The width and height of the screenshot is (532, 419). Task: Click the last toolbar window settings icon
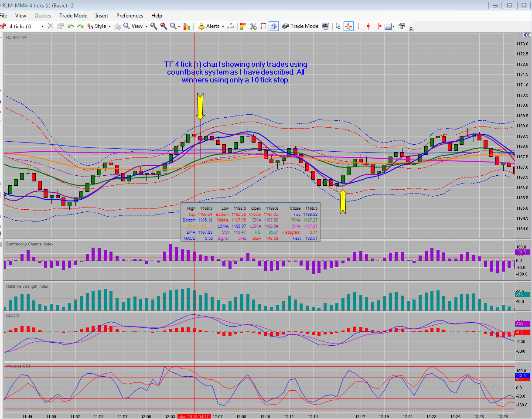tap(401, 26)
